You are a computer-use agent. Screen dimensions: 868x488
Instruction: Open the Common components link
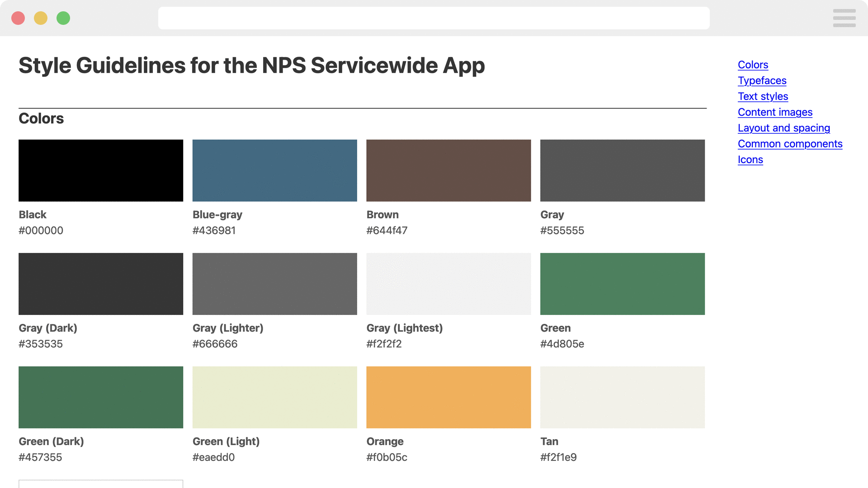click(x=790, y=144)
